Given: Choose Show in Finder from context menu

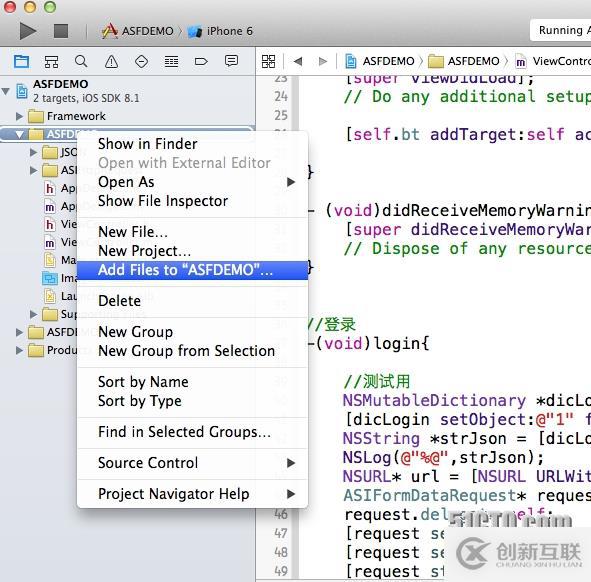Looking at the screenshot, I should [192, 144].
